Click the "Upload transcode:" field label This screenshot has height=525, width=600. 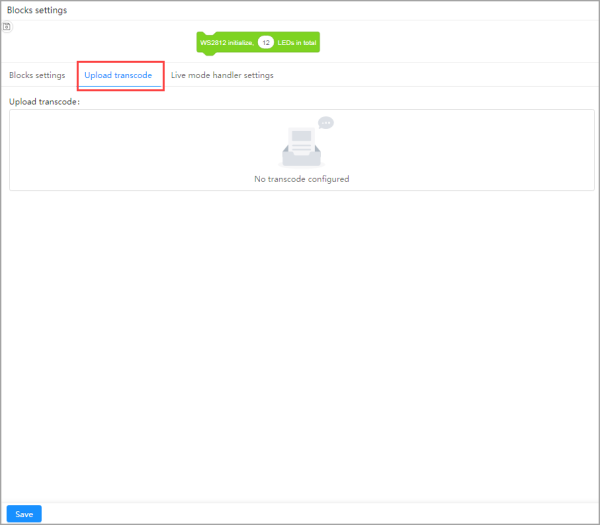point(44,102)
